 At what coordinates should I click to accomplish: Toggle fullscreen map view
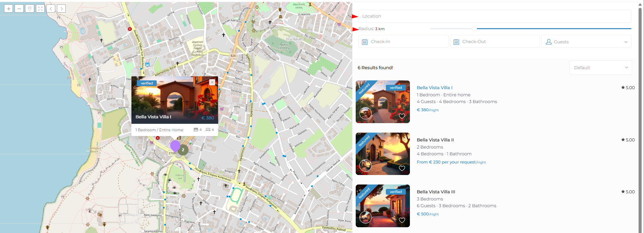tap(40, 9)
